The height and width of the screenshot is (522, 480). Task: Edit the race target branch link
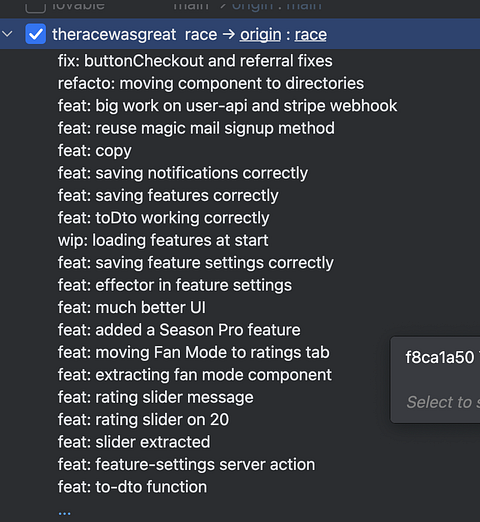pyautogui.click(x=310, y=34)
